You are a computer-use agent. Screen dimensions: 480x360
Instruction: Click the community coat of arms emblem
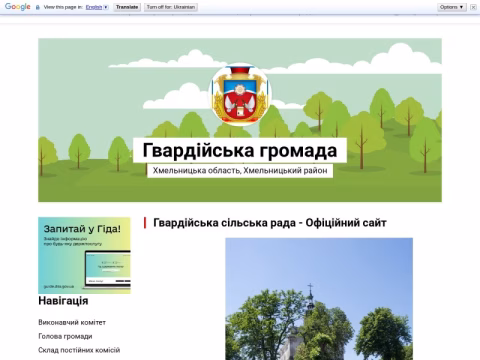click(240, 94)
